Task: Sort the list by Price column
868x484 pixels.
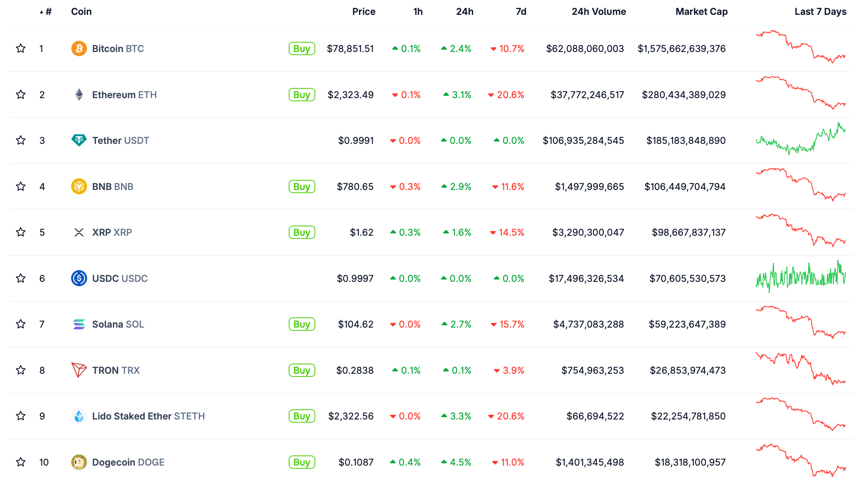Action: (363, 12)
